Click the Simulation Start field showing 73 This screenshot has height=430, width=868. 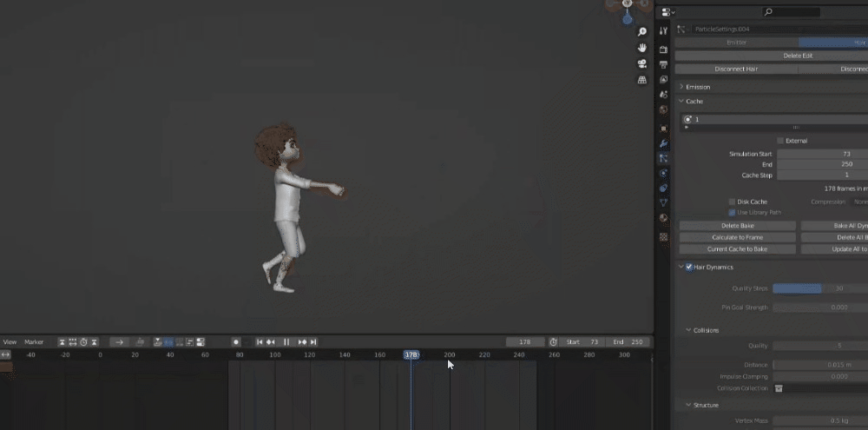click(x=823, y=154)
